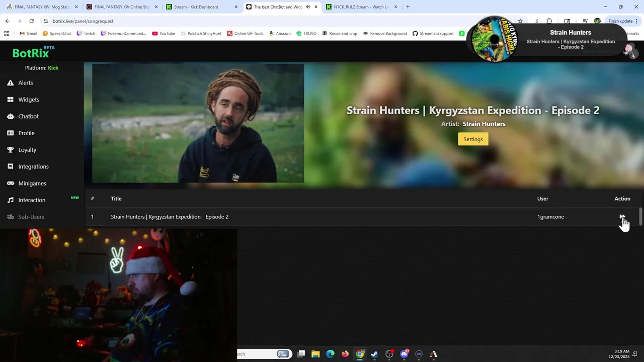Viewport: 644px width, 362px height.
Task: Open the taskbar clock and date
Action: [x=618, y=354]
